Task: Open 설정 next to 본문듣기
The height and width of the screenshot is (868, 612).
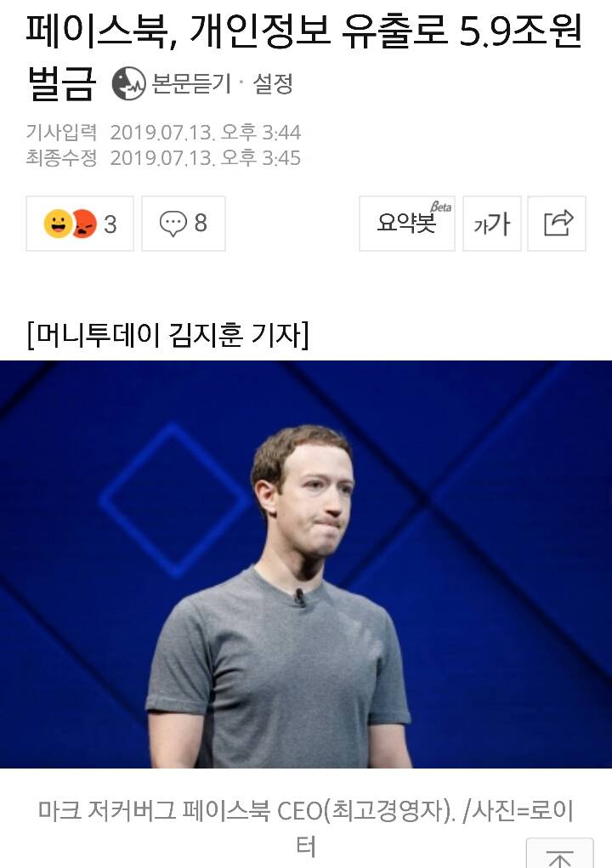Action: pos(272,84)
